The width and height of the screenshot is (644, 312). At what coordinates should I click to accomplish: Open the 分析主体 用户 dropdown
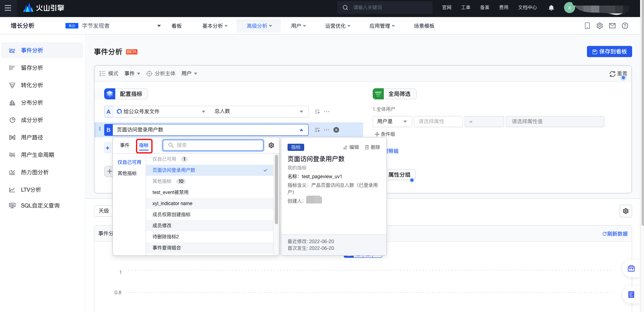tap(189, 74)
